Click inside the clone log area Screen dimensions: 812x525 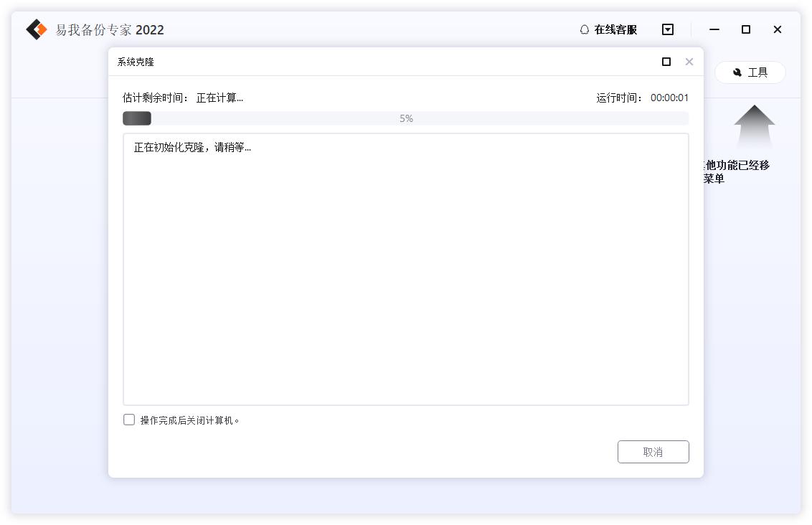pos(406,273)
